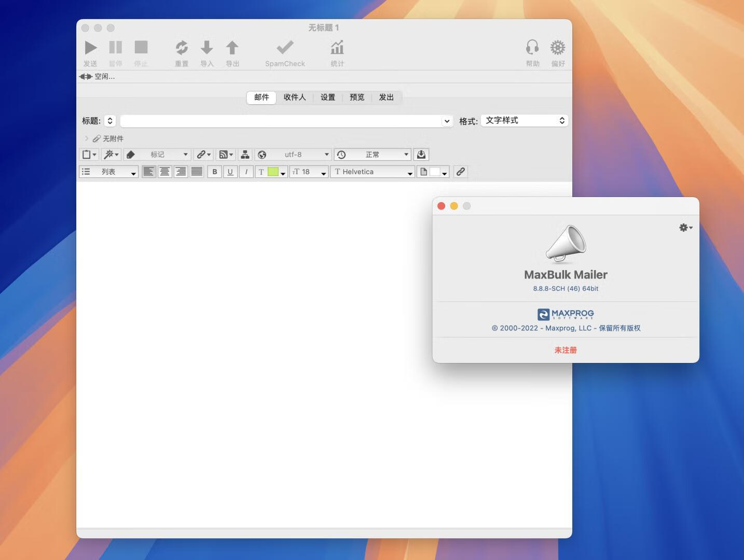Toggle underline formatting (U)
The width and height of the screenshot is (744, 560).
(x=230, y=172)
